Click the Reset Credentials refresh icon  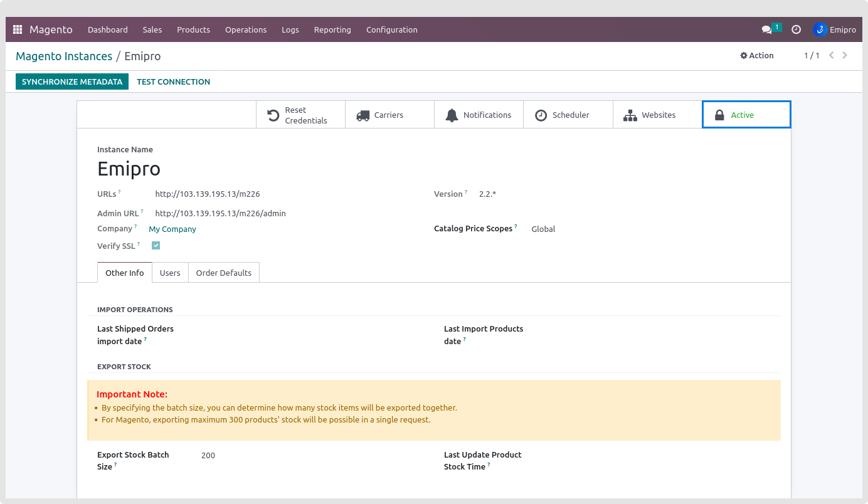click(273, 115)
